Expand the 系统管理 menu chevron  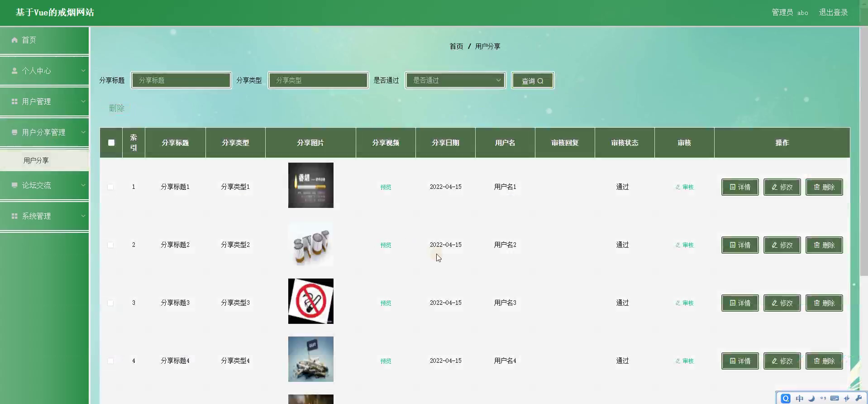coord(83,216)
